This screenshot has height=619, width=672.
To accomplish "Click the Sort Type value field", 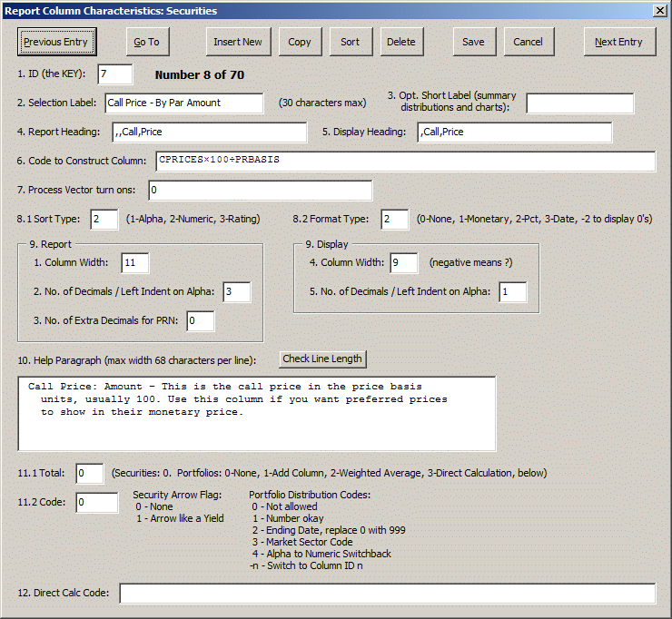I will point(104,220).
